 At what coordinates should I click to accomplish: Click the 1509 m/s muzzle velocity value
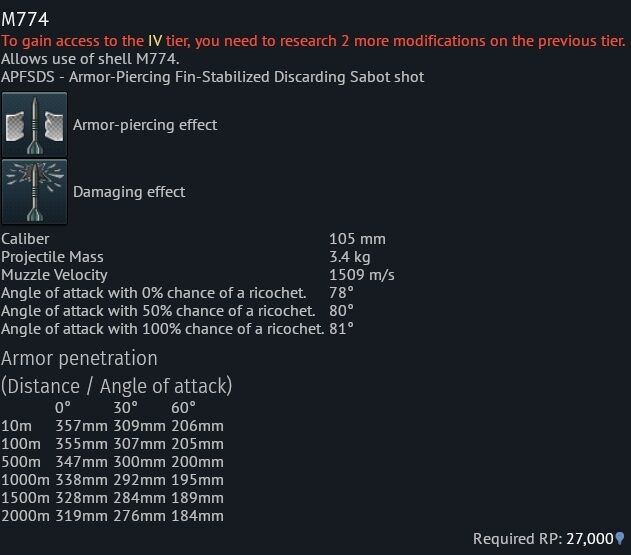point(361,275)
